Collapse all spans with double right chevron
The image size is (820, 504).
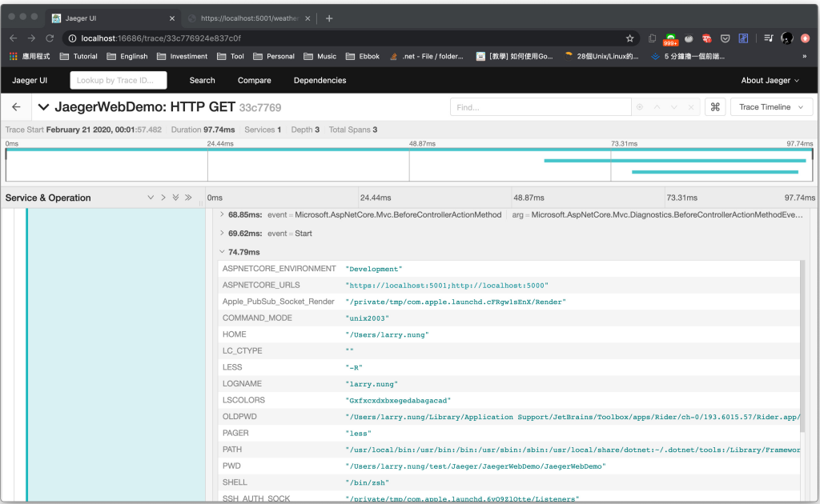tap(188, 198)
